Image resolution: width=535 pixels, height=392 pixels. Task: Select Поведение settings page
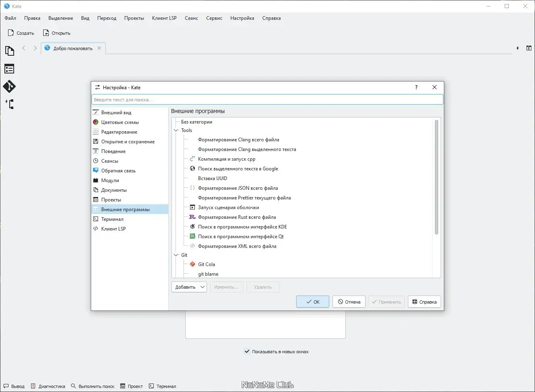(130, 151)
